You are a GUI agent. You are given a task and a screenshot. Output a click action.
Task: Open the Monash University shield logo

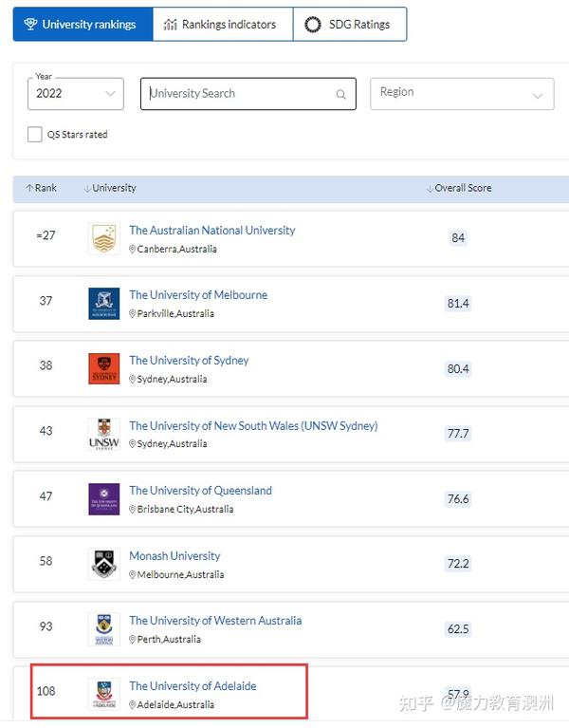pyautogui.click(x=104, y=564)
